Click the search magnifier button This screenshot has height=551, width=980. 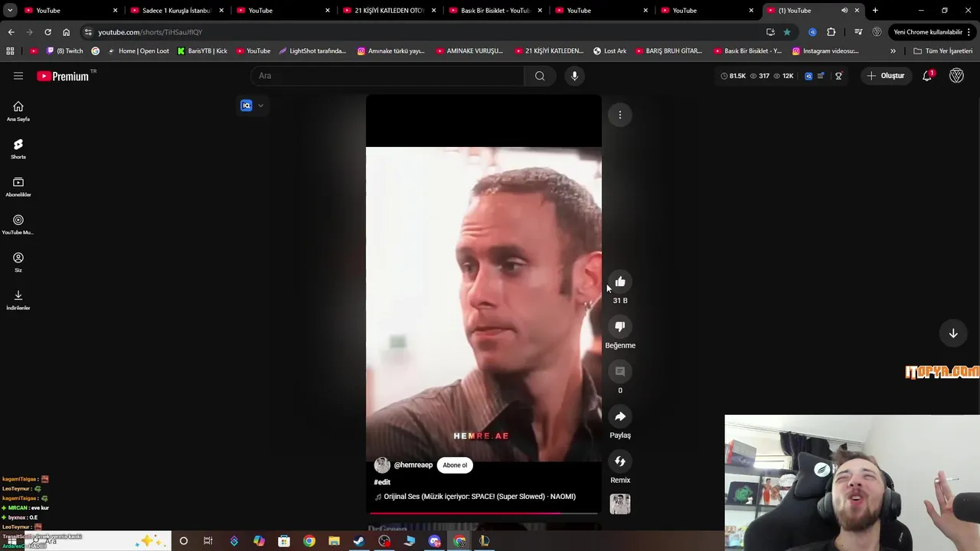[540, 76]
